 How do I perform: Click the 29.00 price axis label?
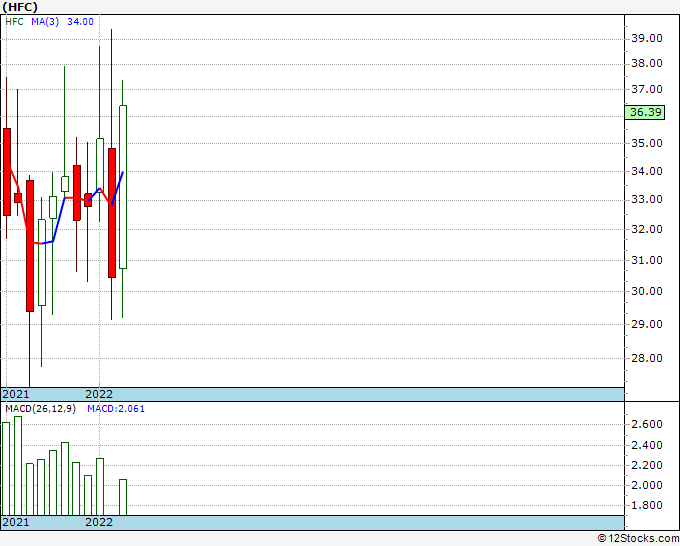pyautogui.click(x=647, y=324)
